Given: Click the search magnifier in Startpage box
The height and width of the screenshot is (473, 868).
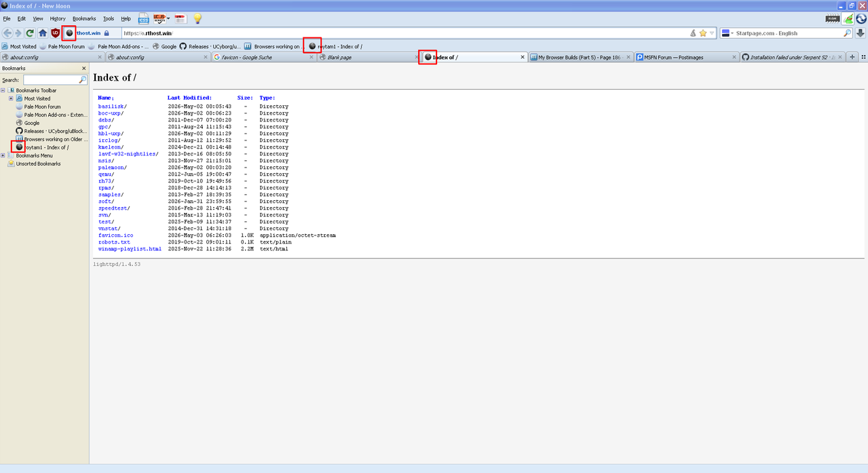Looking at the screenshot, I should pyautogui.click(x=847, y=33).
